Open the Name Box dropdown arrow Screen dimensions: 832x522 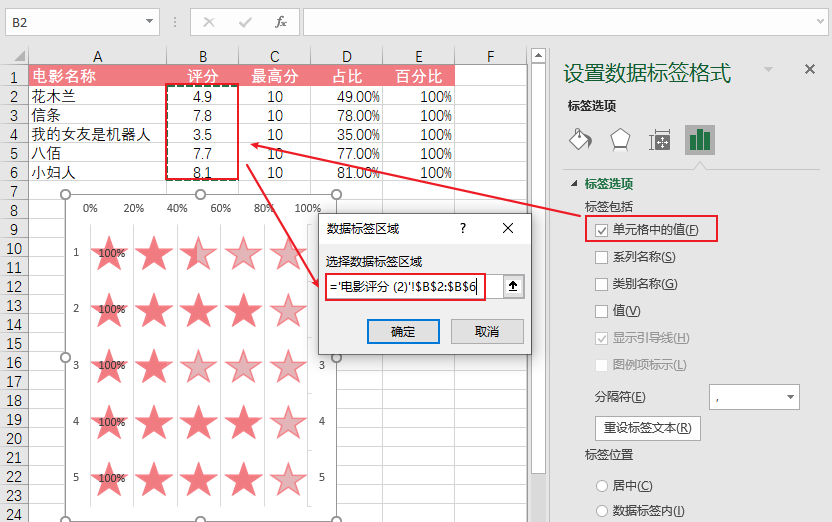tap(149, 22)
